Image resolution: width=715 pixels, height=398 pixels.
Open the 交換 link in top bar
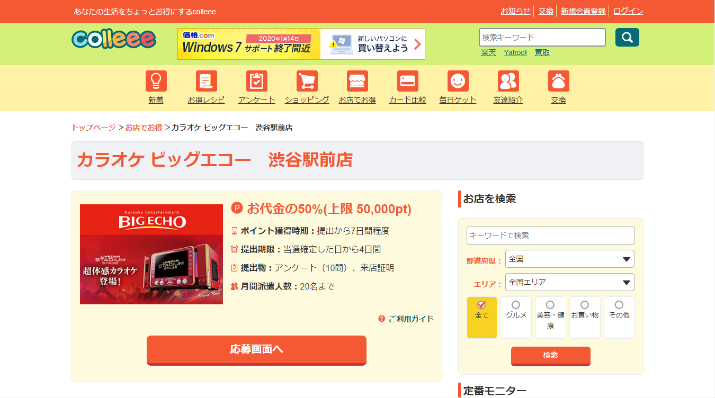(546, 11)
